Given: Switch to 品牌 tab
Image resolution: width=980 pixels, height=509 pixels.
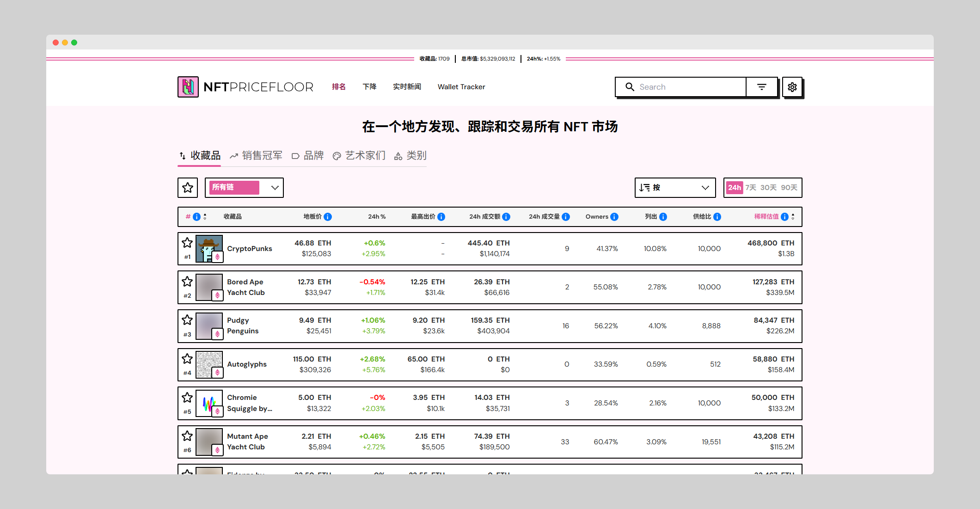Looking at the screenshot, I should 307,156.
